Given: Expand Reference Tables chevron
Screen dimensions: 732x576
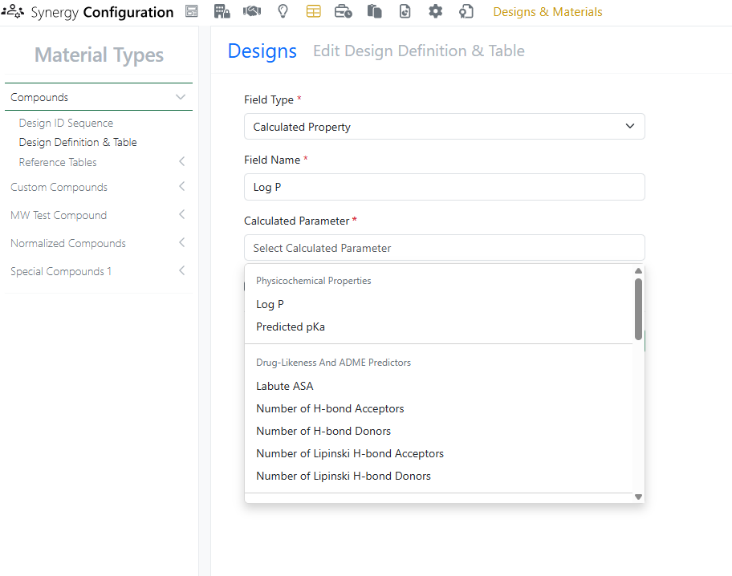Looking at the screenshot, I should (x=182, y=162).
